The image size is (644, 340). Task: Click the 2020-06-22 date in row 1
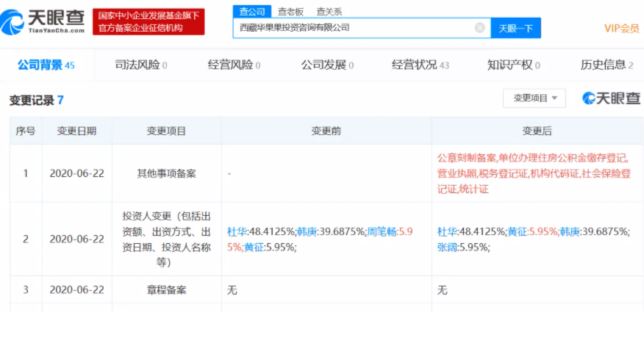tap(76, 173)
